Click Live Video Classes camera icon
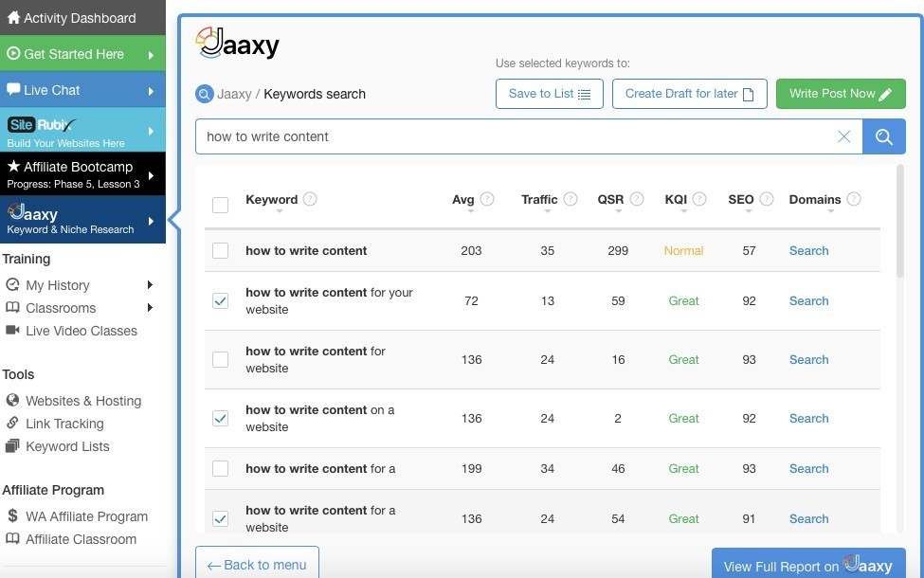 point(12,330)
